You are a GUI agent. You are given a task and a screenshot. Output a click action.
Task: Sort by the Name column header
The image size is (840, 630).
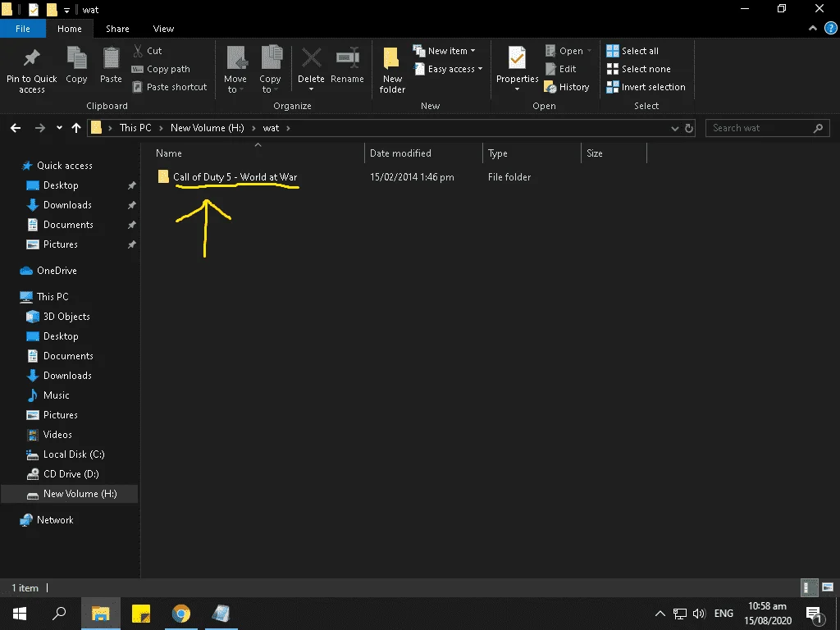(x=169, y=153)
